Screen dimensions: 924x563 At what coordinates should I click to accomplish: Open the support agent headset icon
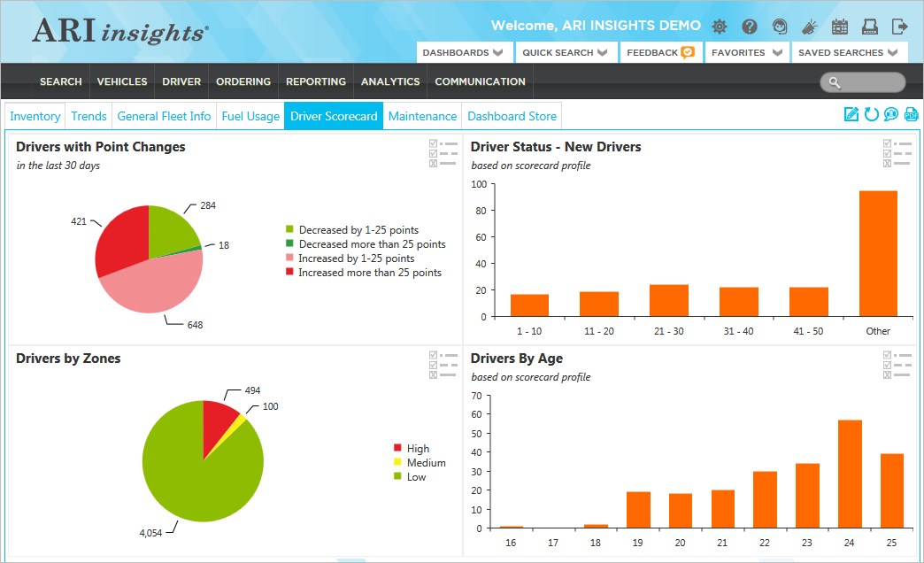(x=779, y=27)
